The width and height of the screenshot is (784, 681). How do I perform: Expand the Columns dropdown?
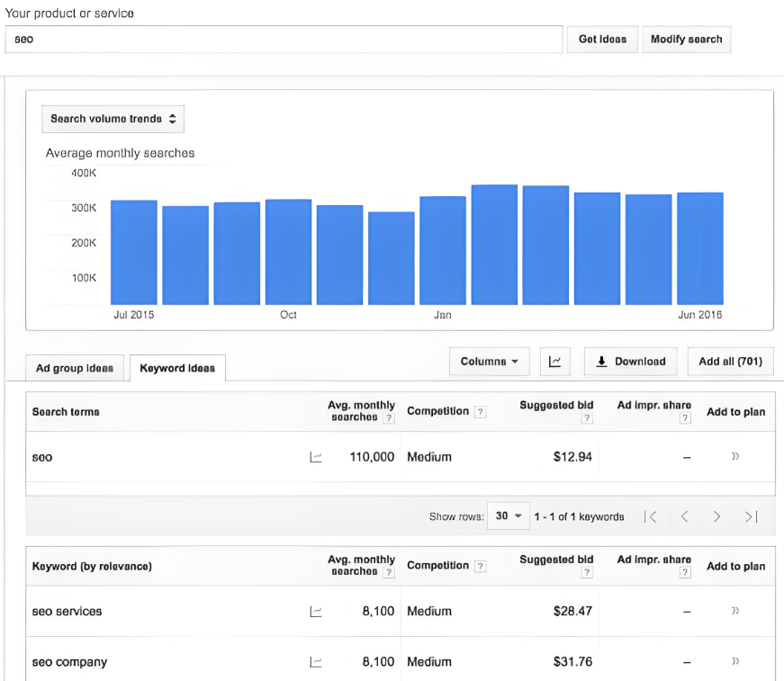[489, 362]
